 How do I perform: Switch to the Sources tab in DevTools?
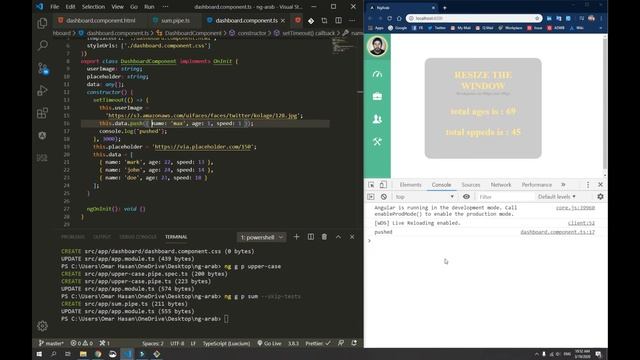coord(471,185)
